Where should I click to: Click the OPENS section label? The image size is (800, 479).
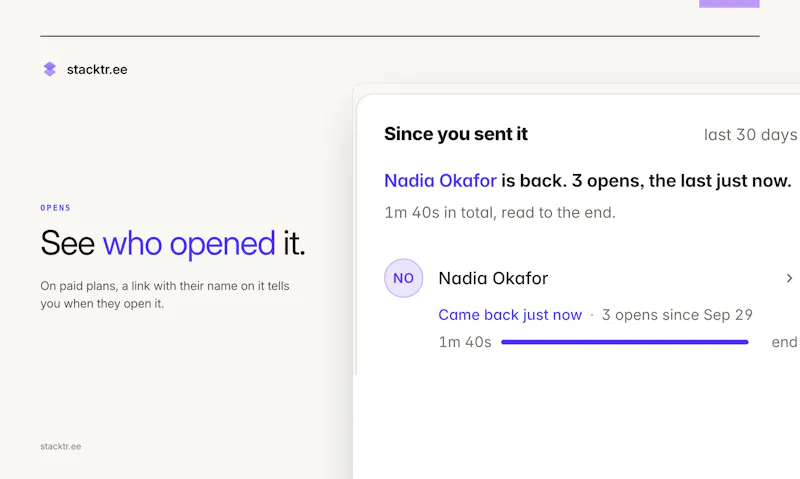pyautogui.click(x=56, y=208)
